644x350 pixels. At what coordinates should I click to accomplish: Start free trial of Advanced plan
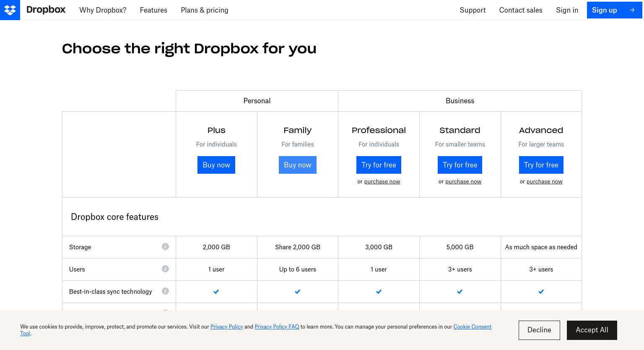[541, 165]
